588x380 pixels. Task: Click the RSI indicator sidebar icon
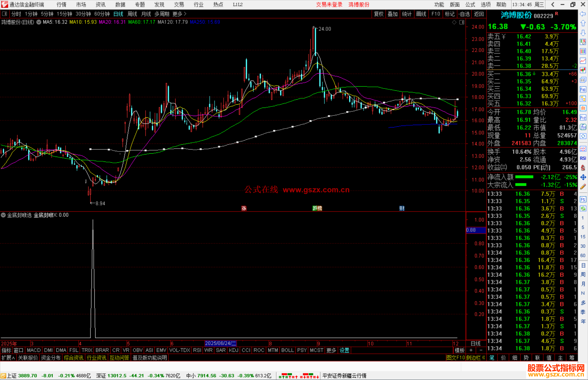pyautogui.click(x=583, y=158)
